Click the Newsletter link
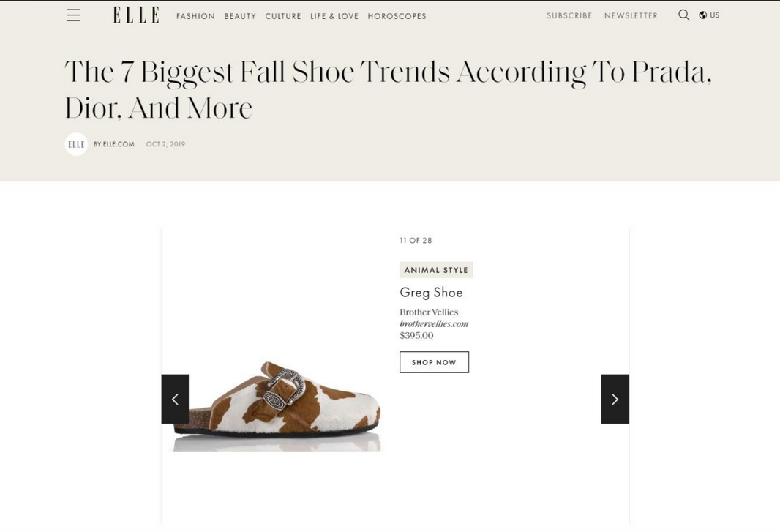 (631, 15)
